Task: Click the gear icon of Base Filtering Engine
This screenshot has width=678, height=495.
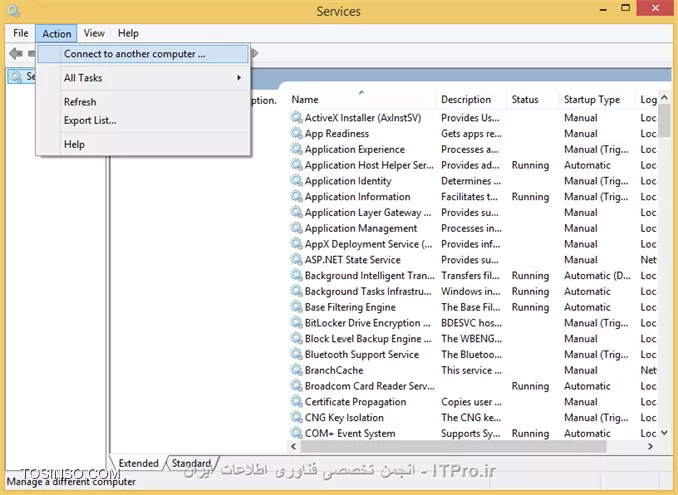Action: coord(296,307)
